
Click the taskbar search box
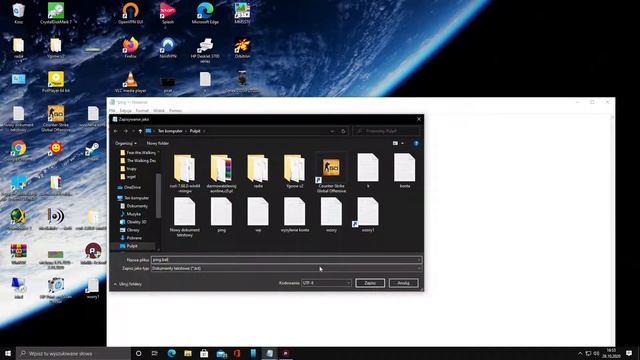[73, 353]
